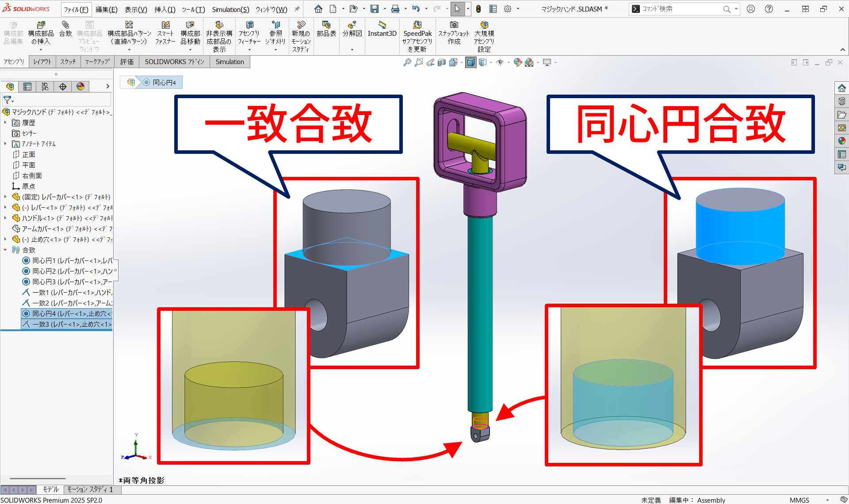This screenshot has height=504, width=849.
Task: Open the 編集(E) menu
Action: [x=107, y=9]
